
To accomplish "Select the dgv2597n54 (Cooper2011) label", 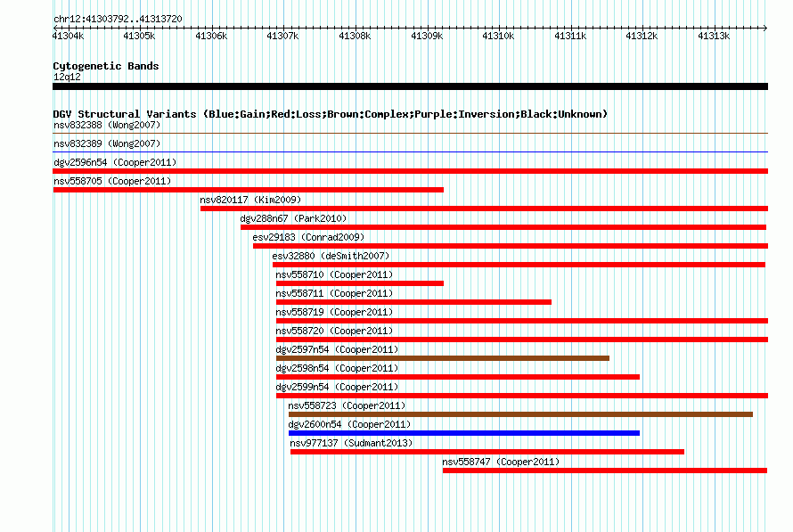I will click(x=337, y=349).
